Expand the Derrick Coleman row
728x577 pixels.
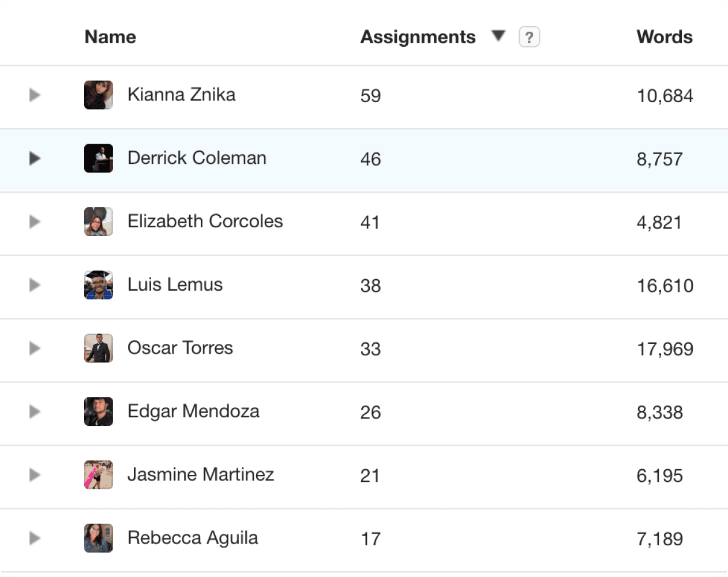pyautogui.click(x=35, y=158)
